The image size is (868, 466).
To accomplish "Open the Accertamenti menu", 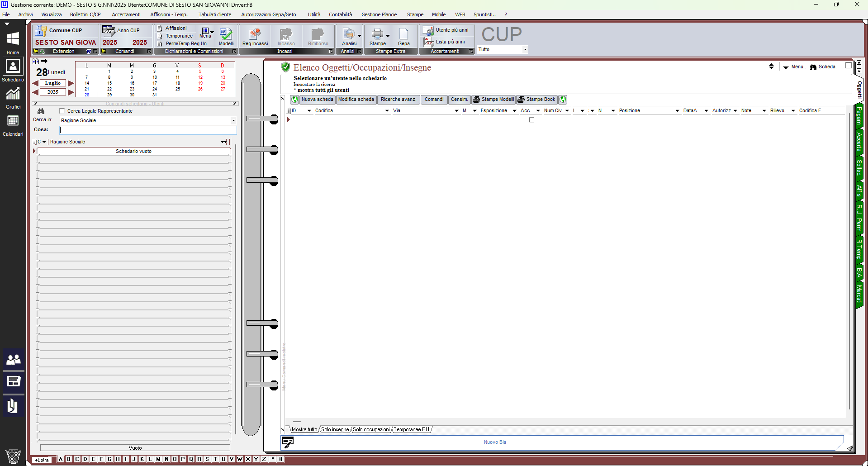I will [x=126, y=14].
